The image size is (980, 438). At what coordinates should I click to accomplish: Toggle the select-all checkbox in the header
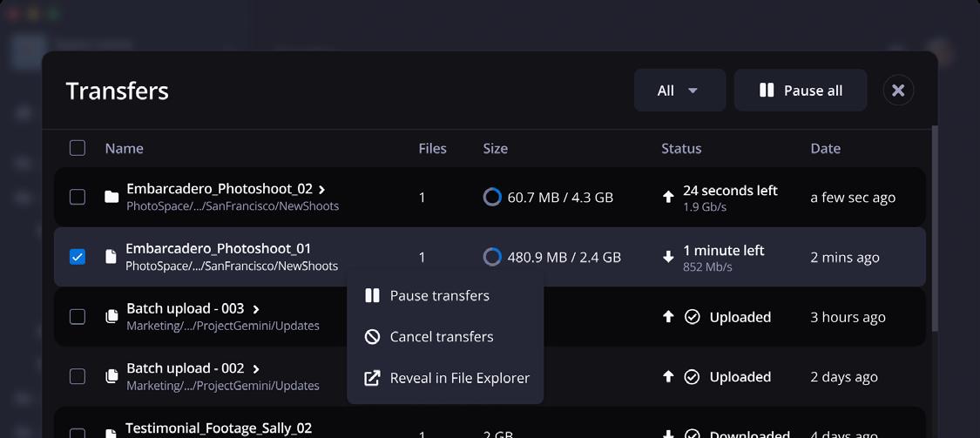click(x=78, y=148)
